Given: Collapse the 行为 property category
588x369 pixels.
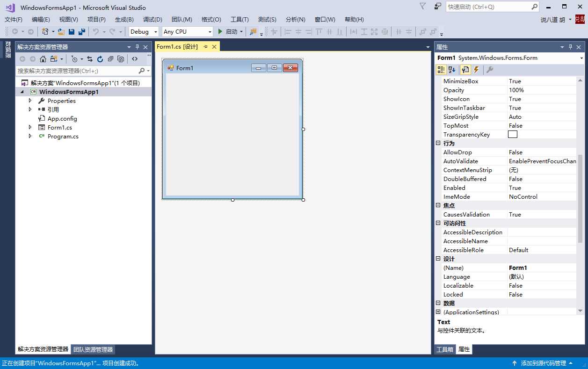Looking at the screenshot, I should point(438,143).
